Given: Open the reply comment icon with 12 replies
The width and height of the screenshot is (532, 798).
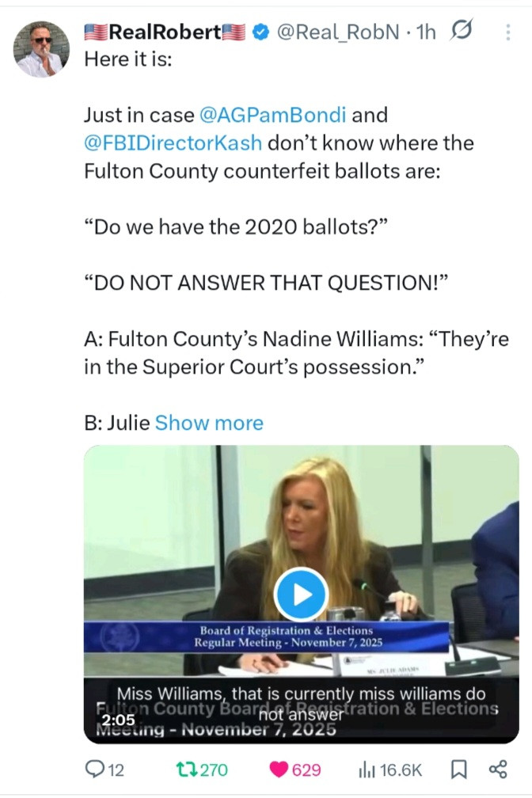Looking at the screenshot, I should click(94, 769).
